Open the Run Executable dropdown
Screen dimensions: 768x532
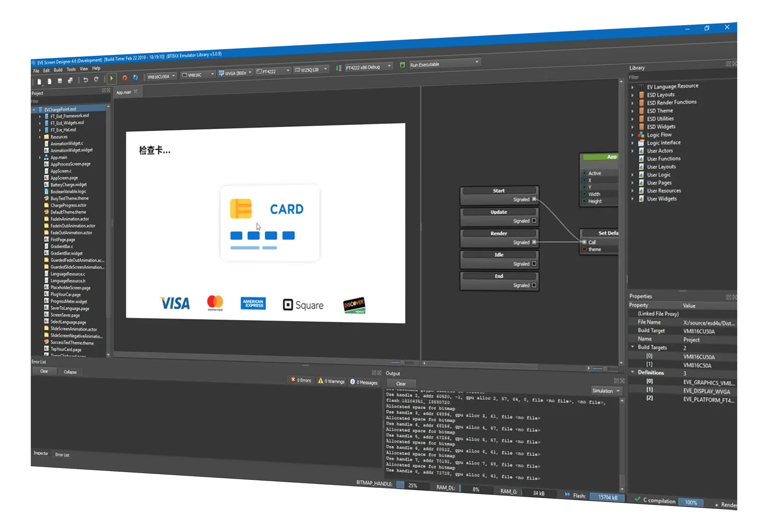(444, 63)
